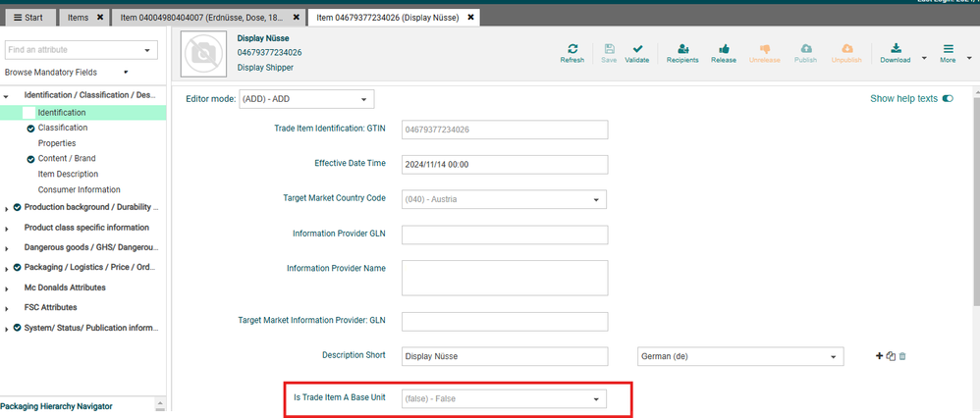Image resolution: width=980 pixels, height=418 pixels.
Task: Expand Mc Donalds Attributes group
Action: (6, 288)
